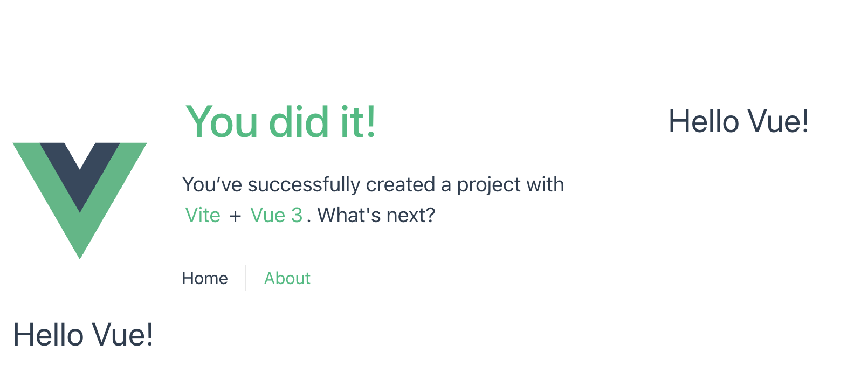This screenshot has width=868, height=386.
Task: Select the Hello Vue! heading beneath the logo
Action: point(83,334)
